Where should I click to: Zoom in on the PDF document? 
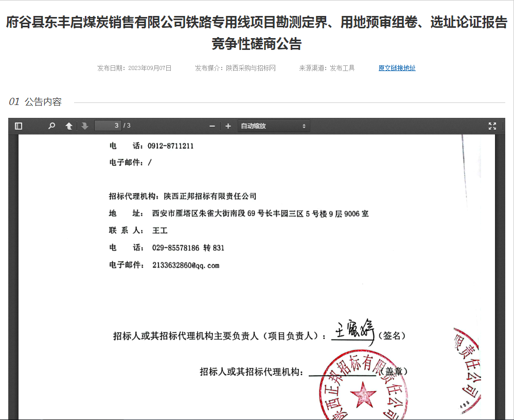coord(228,126)
